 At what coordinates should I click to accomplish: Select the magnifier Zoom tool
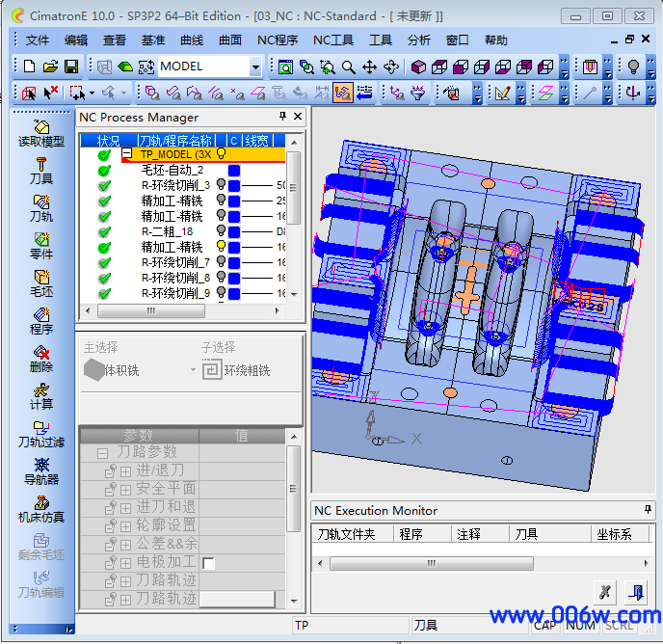point(349,67)
